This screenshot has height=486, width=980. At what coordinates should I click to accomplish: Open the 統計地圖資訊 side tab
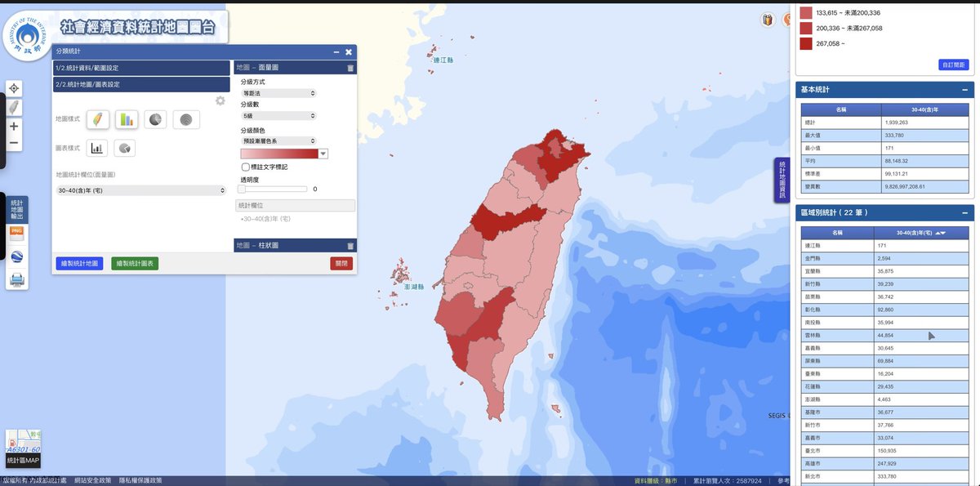click(x=781, y=181)
